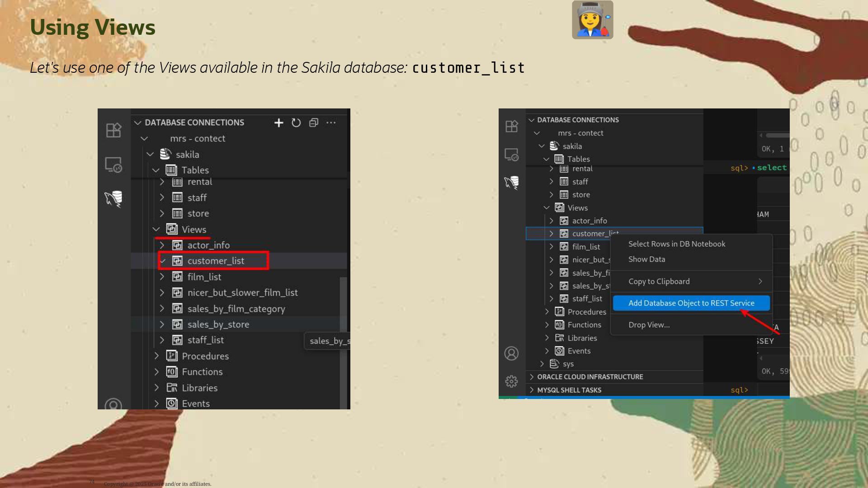Select Show Data from context menu
This screenshot has width=868, height=488.
pyautogui.click(x=646, y=259)
